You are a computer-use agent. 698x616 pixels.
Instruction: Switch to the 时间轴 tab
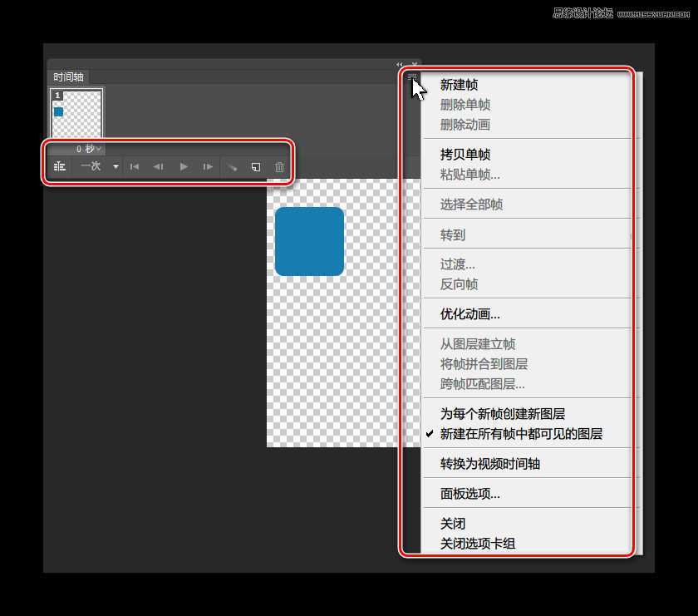point(68,76)
